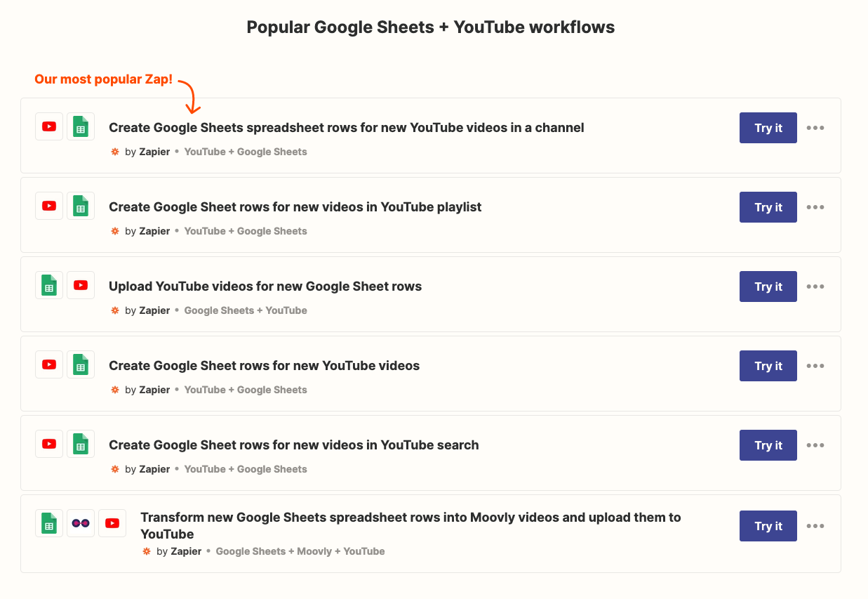
Task: Open more options for Moovly workflow
Action: point(815,526)
